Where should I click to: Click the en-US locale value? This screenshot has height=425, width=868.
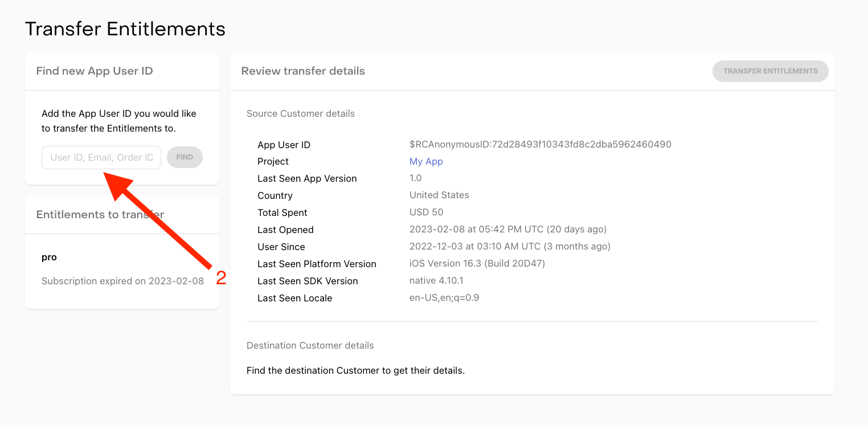[x=444, y=297]
